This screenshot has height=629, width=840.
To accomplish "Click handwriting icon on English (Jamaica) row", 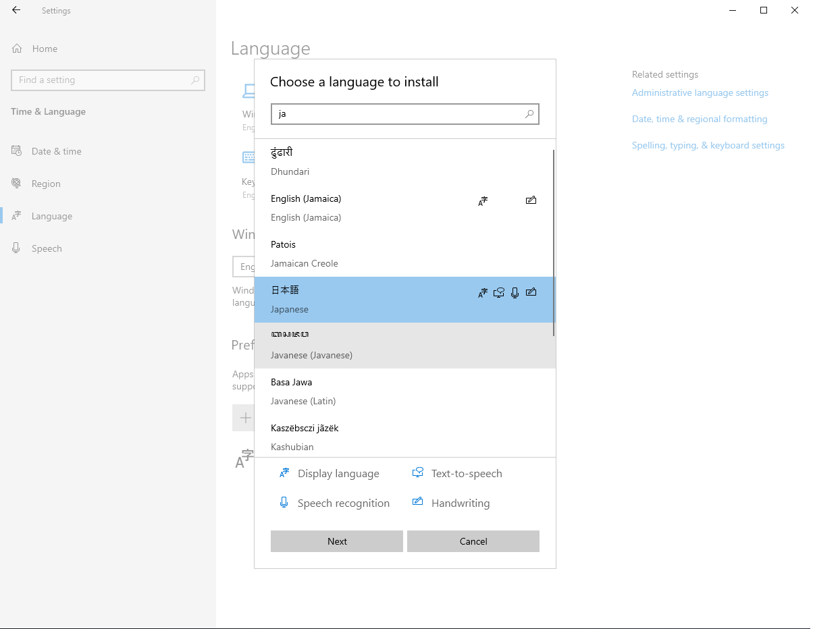I will pos(531,200).
